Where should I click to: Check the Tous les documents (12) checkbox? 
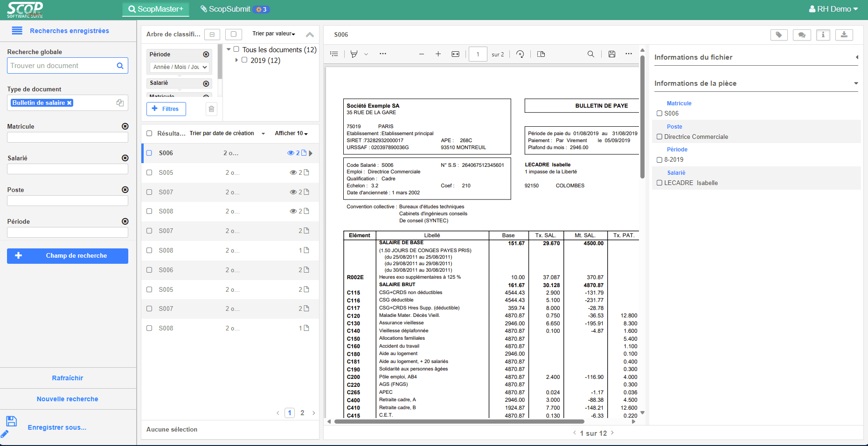[236, 49]
